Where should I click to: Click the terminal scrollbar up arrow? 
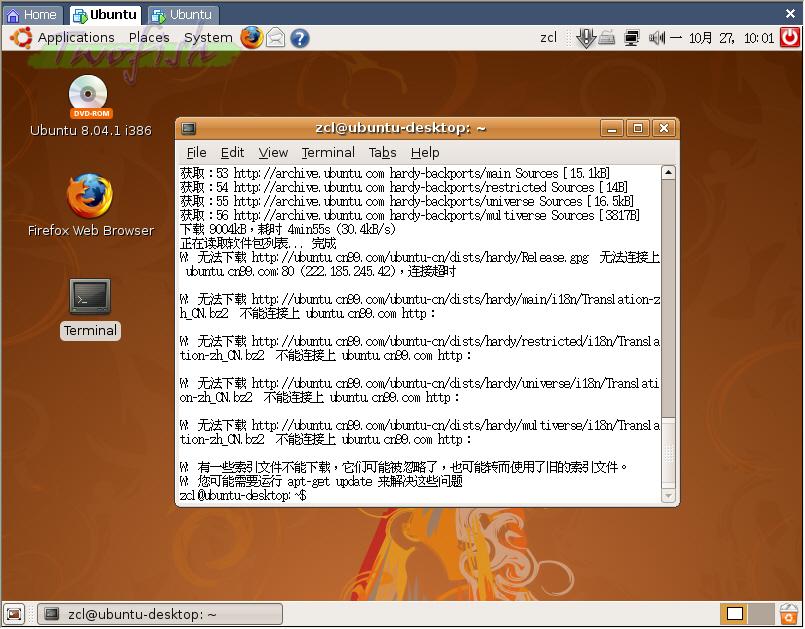click(668, 173)
